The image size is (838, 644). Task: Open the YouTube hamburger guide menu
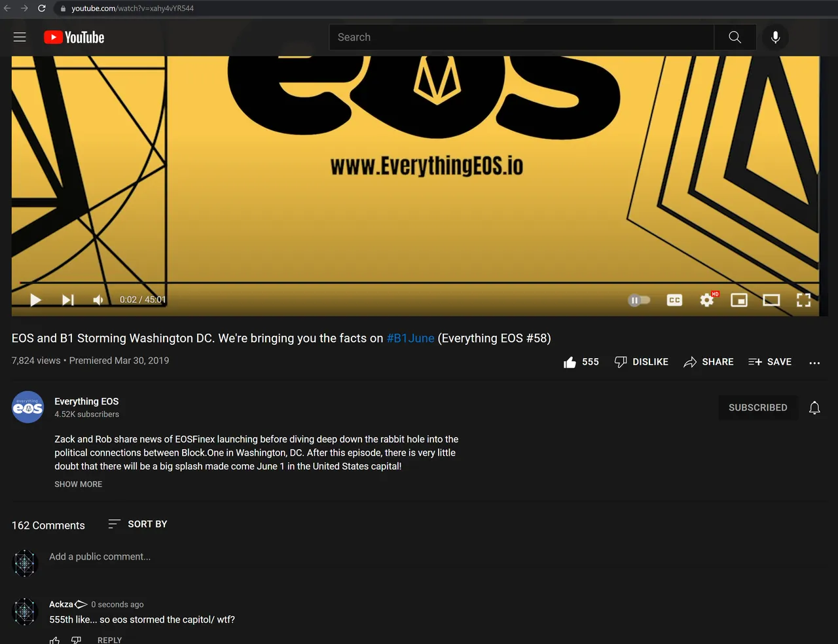click(20, 37)
